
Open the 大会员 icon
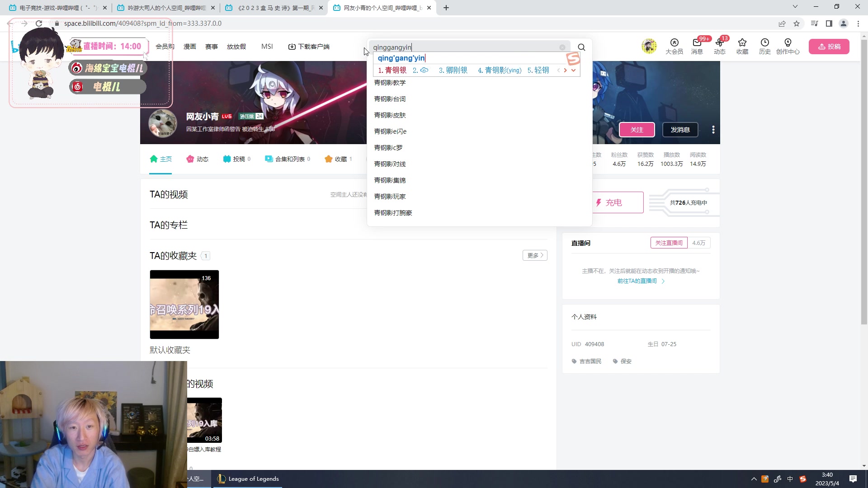674,46
